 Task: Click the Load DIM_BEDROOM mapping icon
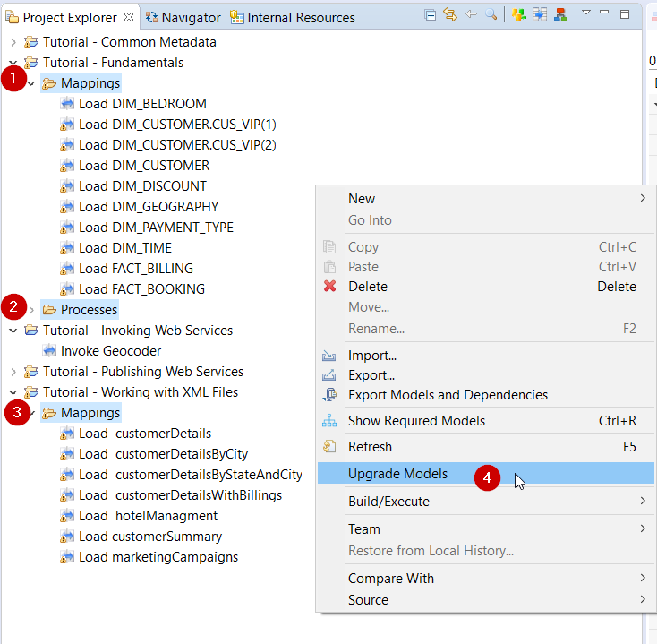(x=67, y=103)
